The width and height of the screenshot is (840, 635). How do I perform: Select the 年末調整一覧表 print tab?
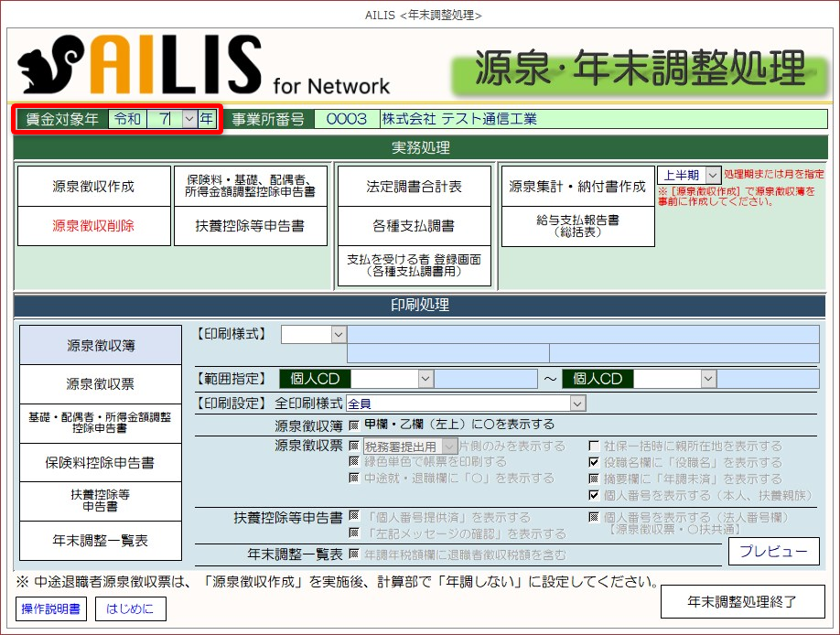(x=101, y=541)
